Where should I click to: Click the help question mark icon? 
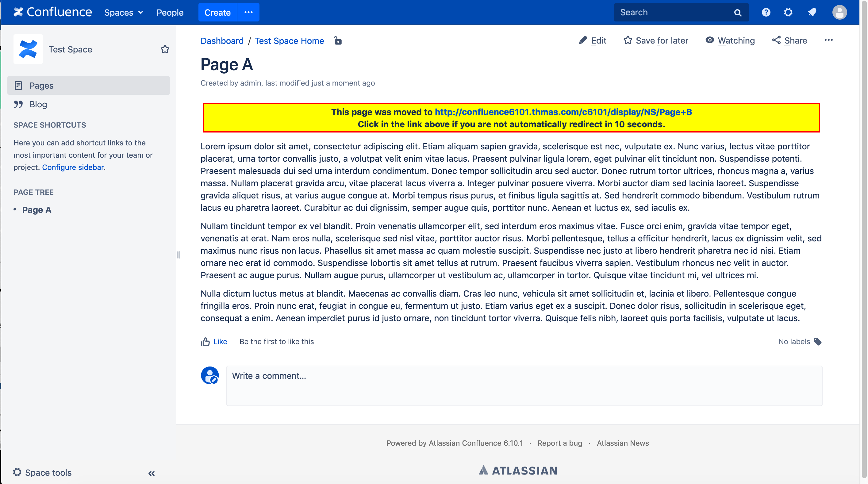point(766,13)
